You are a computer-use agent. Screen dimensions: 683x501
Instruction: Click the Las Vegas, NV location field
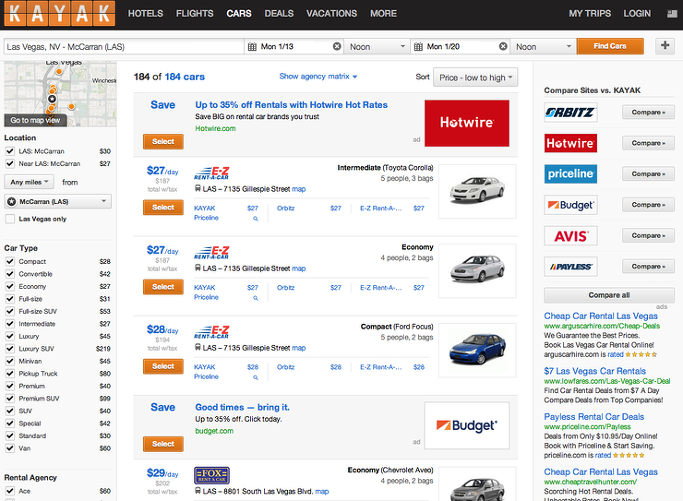[x=124, y=47]
